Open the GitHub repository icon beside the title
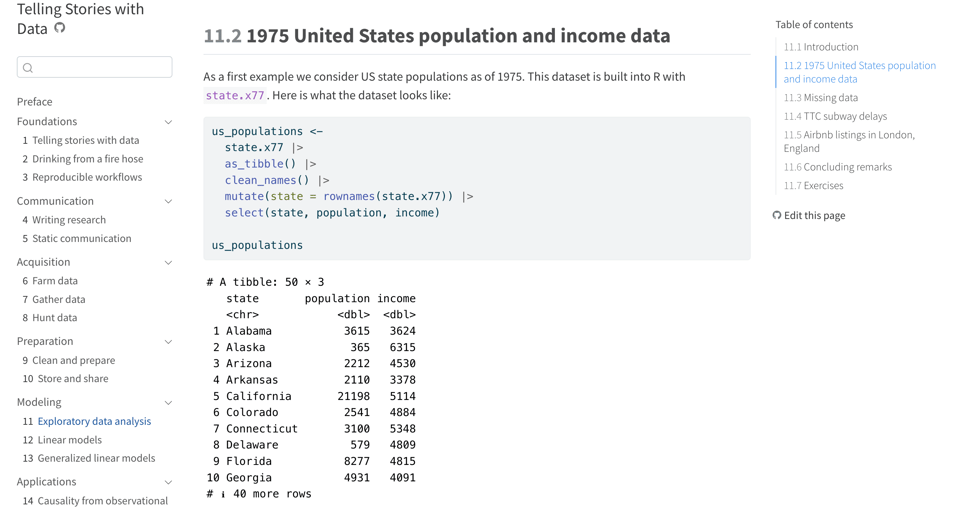This screenshot has height=508, width=960. (x=60, y=28)
